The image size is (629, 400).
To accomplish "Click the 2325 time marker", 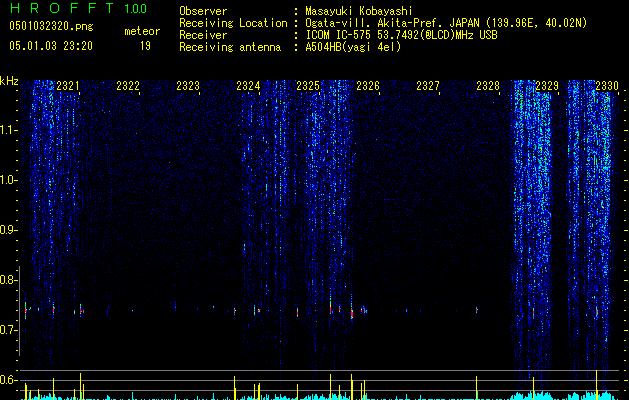I will click(308, 85).
